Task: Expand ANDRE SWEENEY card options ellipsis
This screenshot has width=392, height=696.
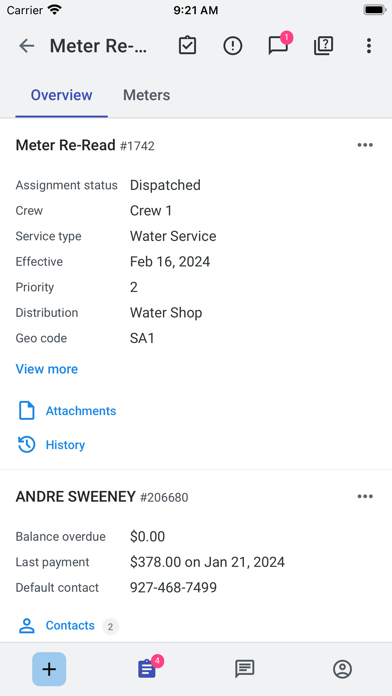Action: pos(365,497)
